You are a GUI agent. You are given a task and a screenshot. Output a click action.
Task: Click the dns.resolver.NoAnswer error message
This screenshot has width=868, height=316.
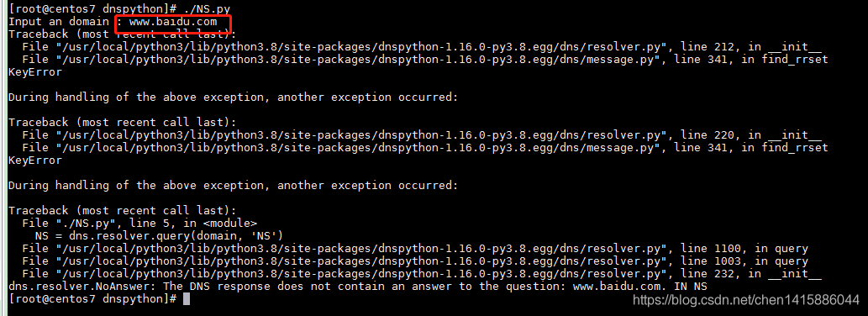[358, 286]
